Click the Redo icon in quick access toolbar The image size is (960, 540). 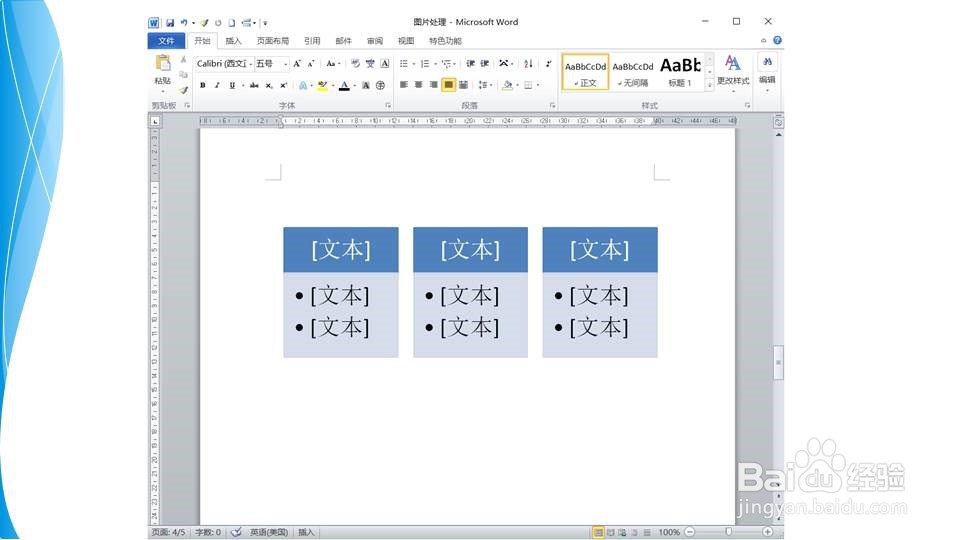(x=218, y=23)
